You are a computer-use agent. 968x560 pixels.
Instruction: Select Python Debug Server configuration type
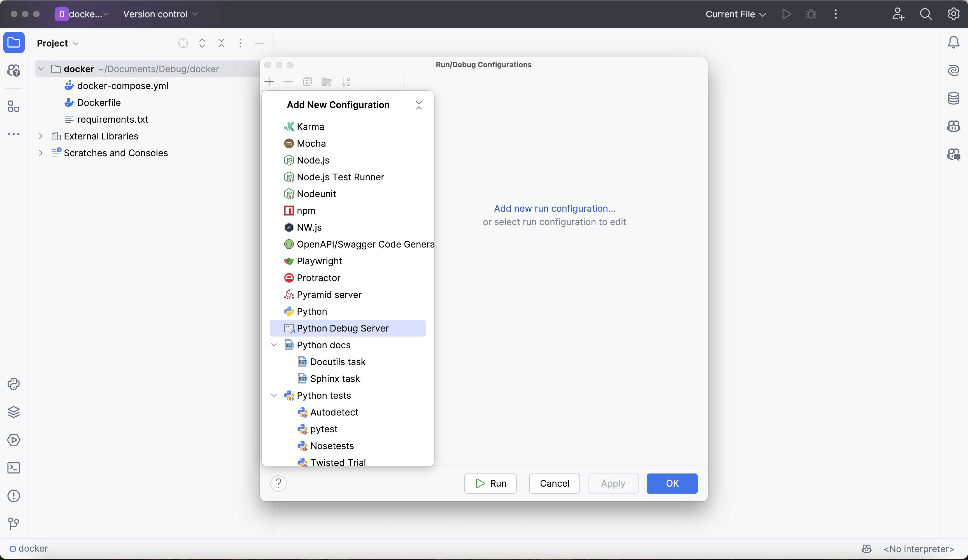343,328
